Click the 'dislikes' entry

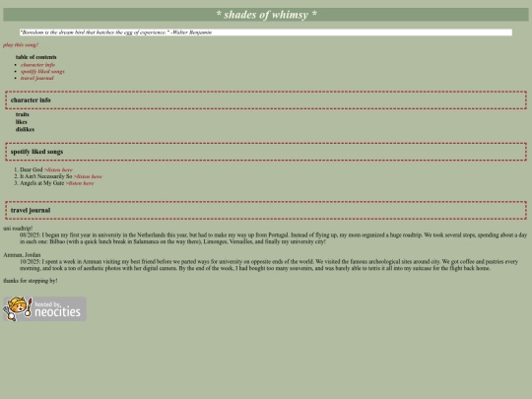(25, 129)
